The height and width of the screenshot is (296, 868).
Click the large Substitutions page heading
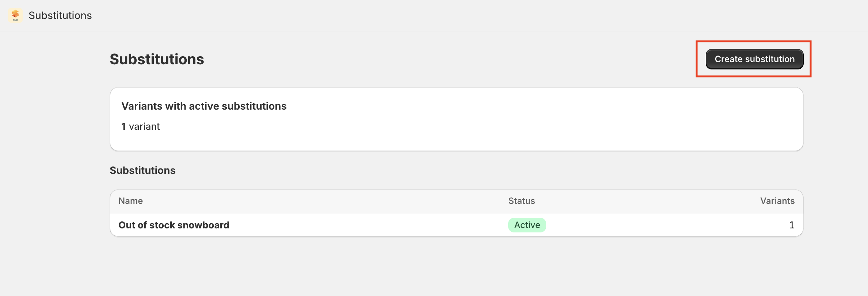coord(157,59)
